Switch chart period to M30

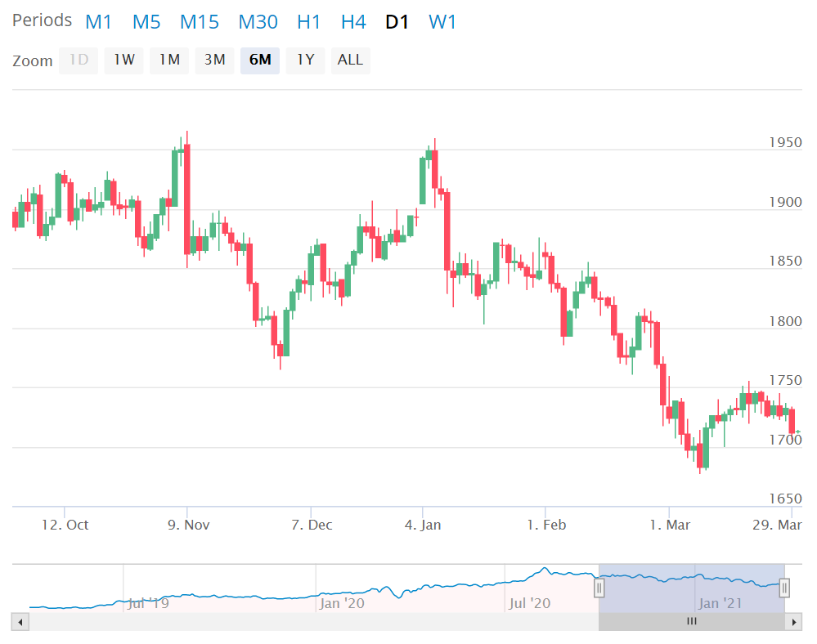[x=258, y=22]
